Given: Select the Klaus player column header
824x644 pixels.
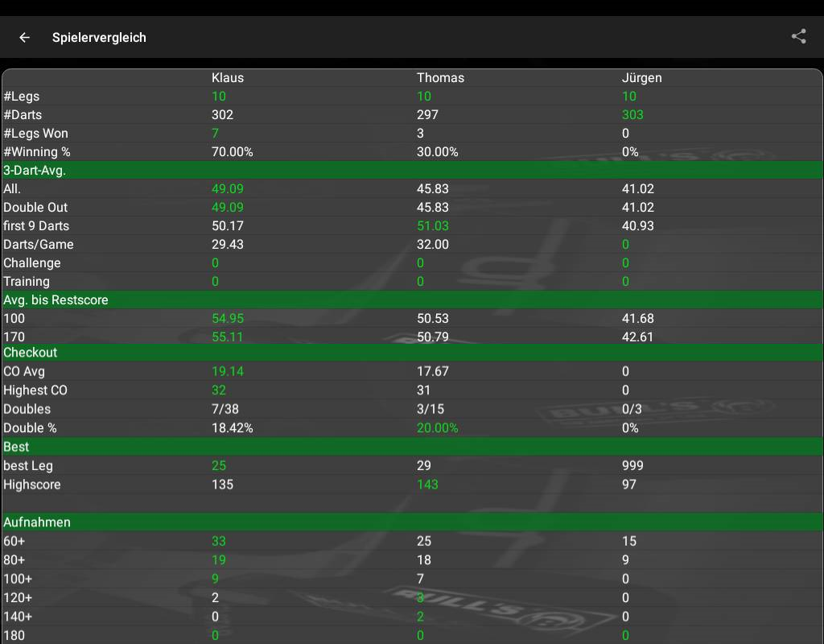Looking at the screenshot, I should [x=227, y=78].
